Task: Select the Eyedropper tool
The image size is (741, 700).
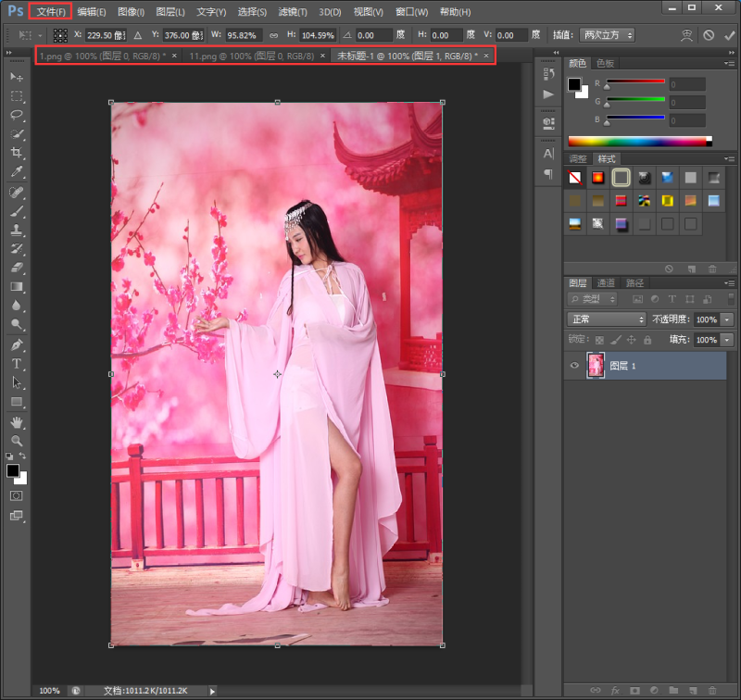Action: point(16,172)
